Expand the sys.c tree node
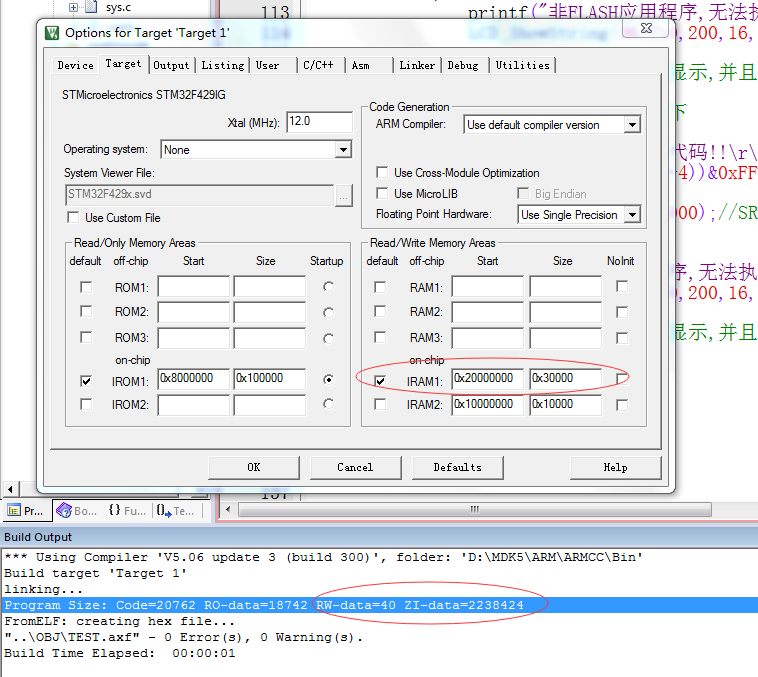This screenshot has height=677, width=758. pos(73,7)
